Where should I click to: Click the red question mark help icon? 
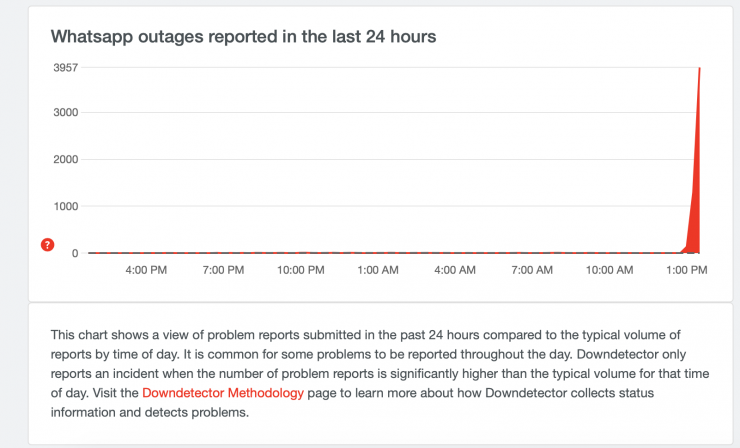pos(47,245)
